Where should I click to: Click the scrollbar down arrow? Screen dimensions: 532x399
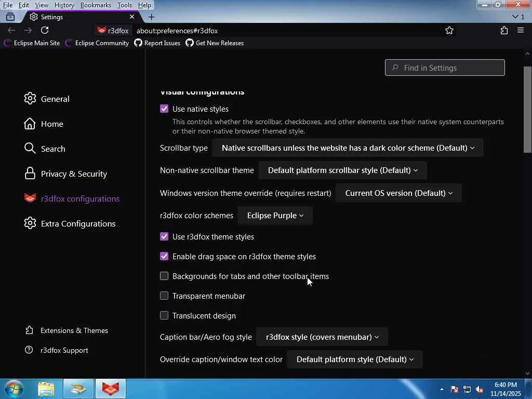coord(527,374)
